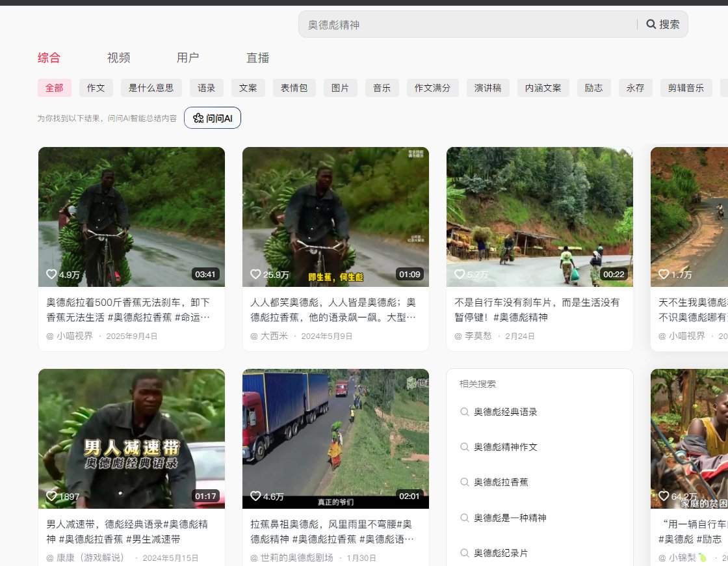Click search icon beside 奥德彪精神作文
Image resolution: width=728 pixels, height=566 pixels.
(464, 447)
